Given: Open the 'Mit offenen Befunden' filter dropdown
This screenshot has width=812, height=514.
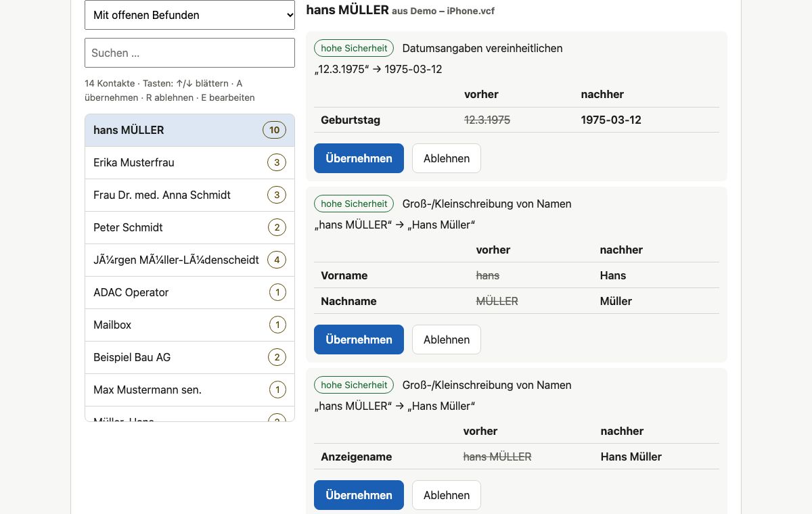Looking at the screenshot, I should point(189,15).
